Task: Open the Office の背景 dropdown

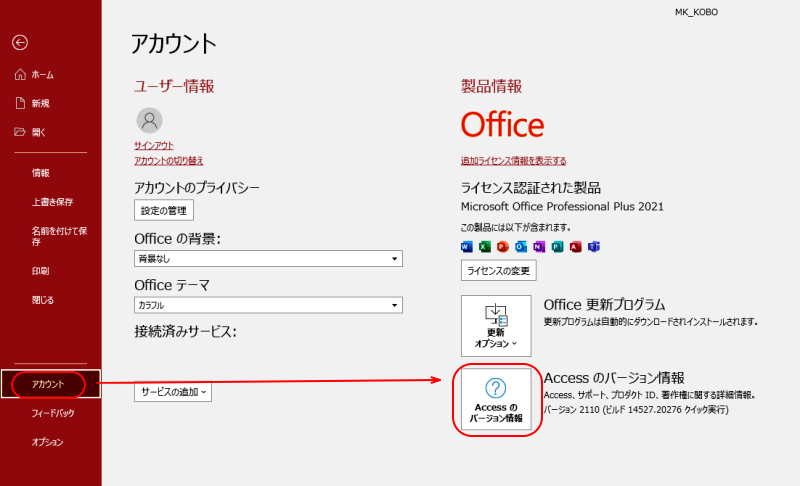Action: [268, 259]
